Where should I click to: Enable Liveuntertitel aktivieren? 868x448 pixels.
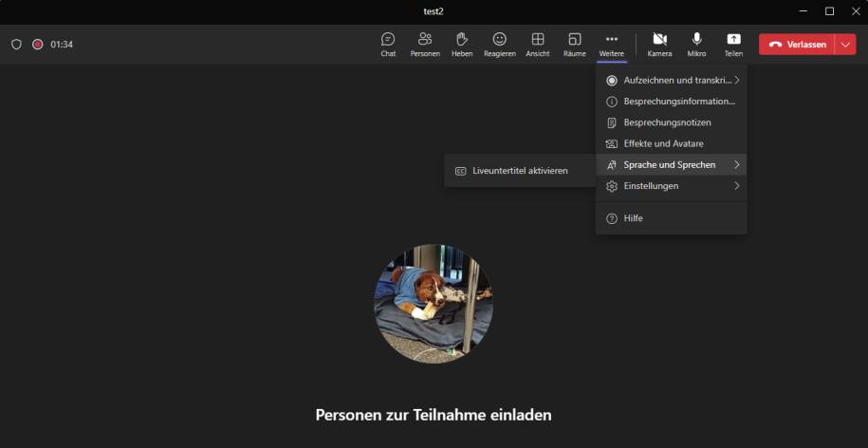(x=520, y=171)
